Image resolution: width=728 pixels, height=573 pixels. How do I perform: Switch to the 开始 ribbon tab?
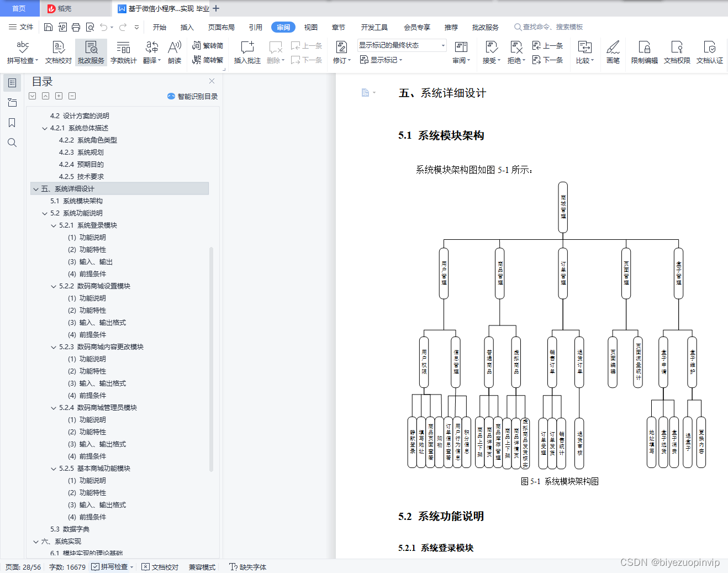[x=160, y=27]
